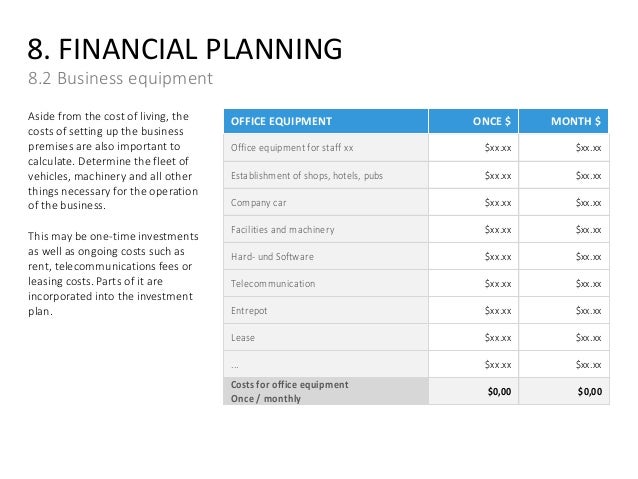This screenshot has height=479, width=638.
Task: Select the '8.2 Business equipment' subtitle
Action: point(120,78)
